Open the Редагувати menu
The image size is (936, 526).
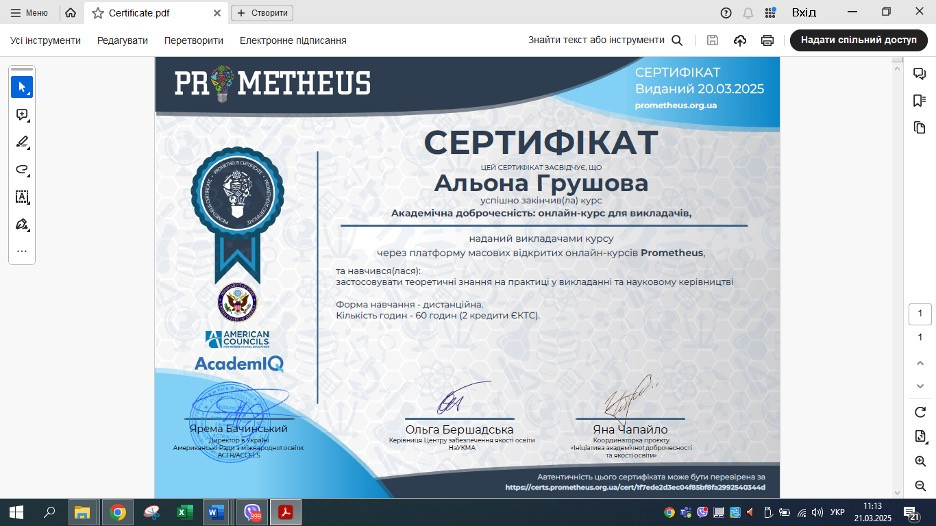122,41
